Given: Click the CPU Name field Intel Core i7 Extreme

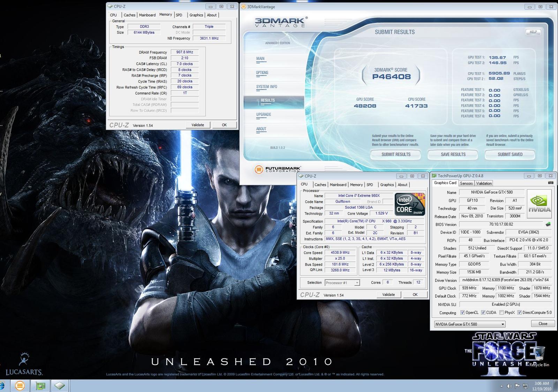Looking at the screenshot, I should pyautogui.click(x=359, y=195).
